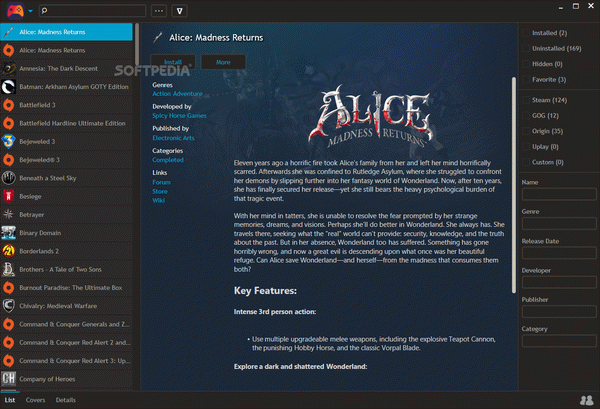Check the Custom (0) library filter
600x409 pixels.
[x=526, y=162]
